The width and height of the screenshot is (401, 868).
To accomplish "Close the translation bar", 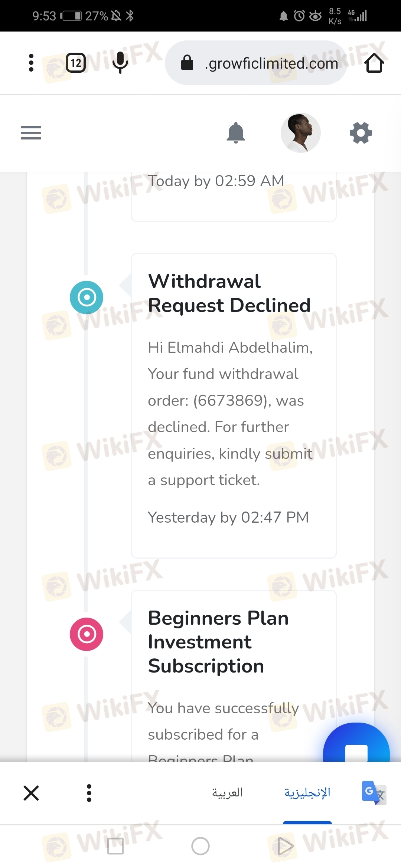I will tap(31, 793).
